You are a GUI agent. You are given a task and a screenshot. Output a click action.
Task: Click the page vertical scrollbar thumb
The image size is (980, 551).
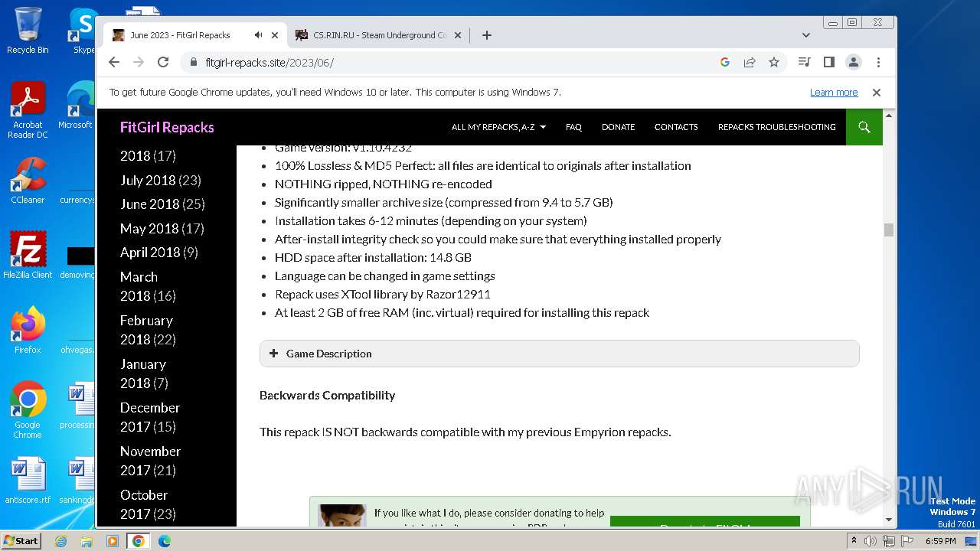click(x=889, y=230)
